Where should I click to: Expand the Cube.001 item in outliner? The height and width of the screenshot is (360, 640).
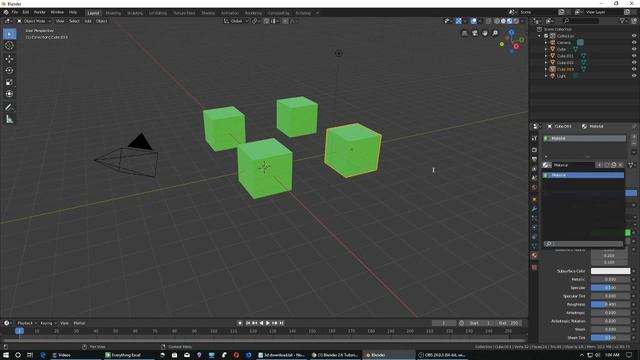(x=546, y=56)
